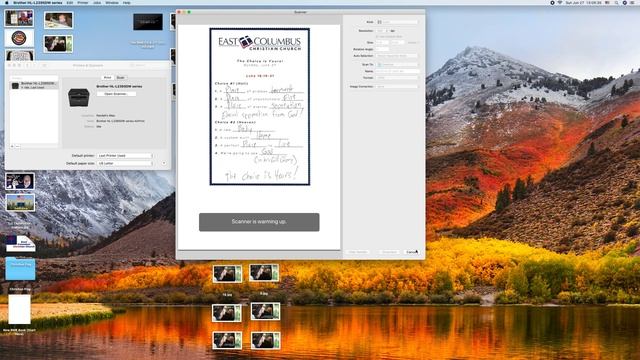
Task: Click the large Brother printer image
Action: [79, 98]
